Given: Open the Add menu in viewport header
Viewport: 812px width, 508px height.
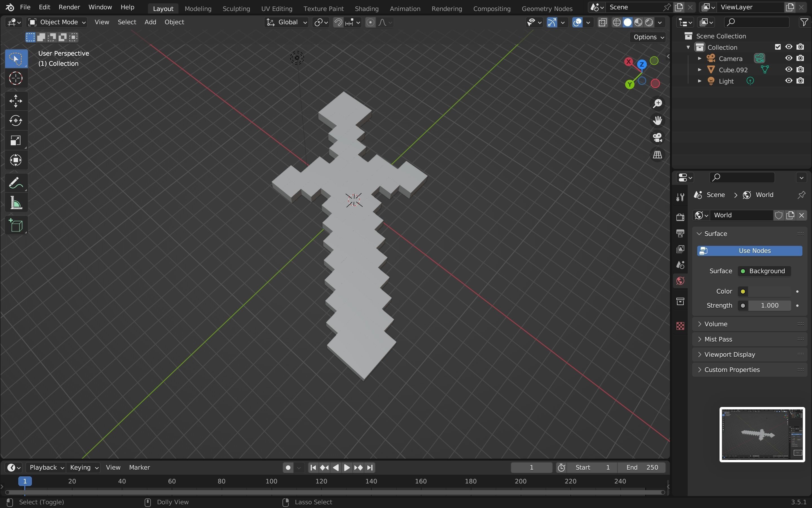Looking at the screenshot, I should coord(150,22).
